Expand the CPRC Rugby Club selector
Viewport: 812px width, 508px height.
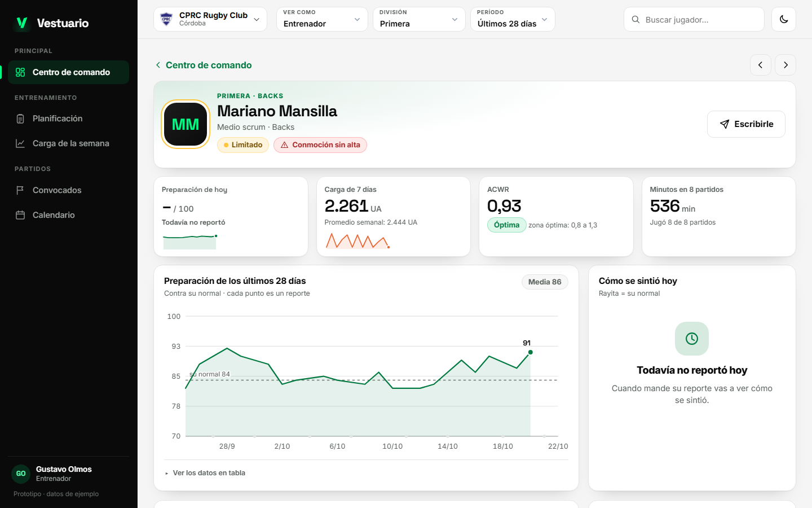[210, 19]
